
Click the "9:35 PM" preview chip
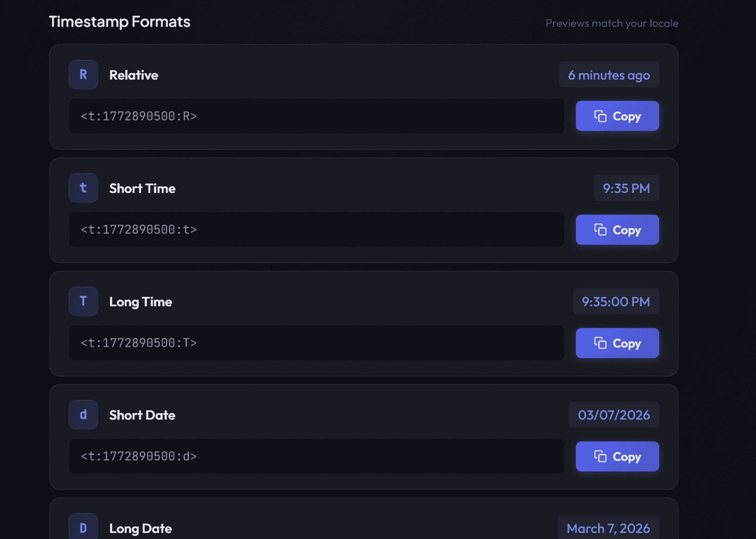click(626, 188)
